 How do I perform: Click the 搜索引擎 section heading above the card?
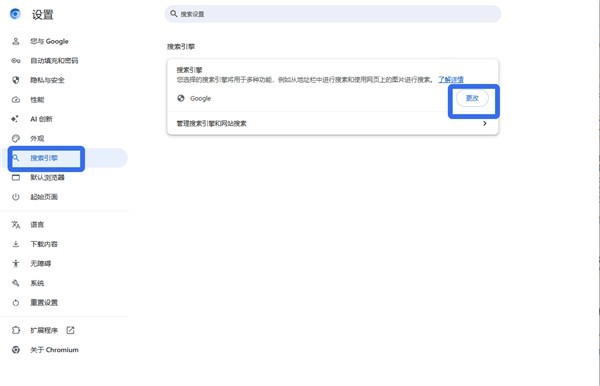(181, 47)
